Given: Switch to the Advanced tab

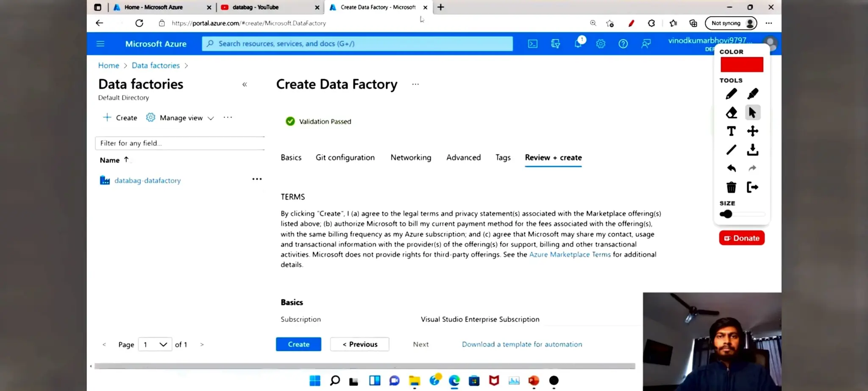Looking at the screenshot, I should click(x=463, y=157).
